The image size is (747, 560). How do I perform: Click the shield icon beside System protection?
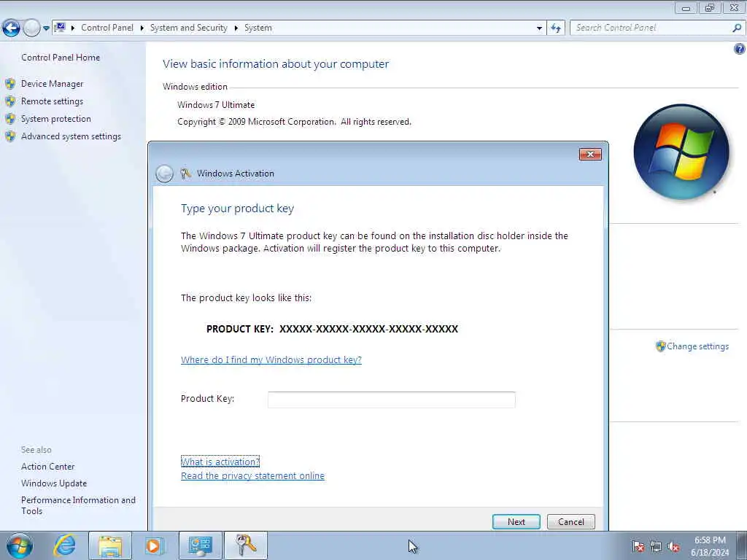(x=10, y=119)
